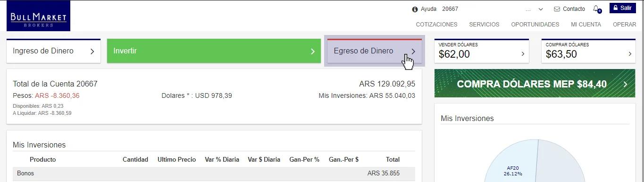Click the Producto column header
The image size is (644, 182).
[x=42, y=159]
